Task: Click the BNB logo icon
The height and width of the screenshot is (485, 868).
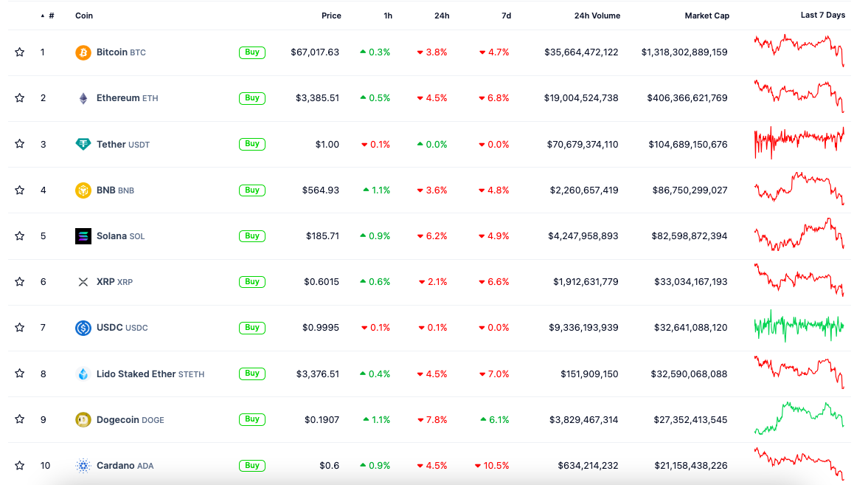Action: pyautogui.click(x=83, y=190)
